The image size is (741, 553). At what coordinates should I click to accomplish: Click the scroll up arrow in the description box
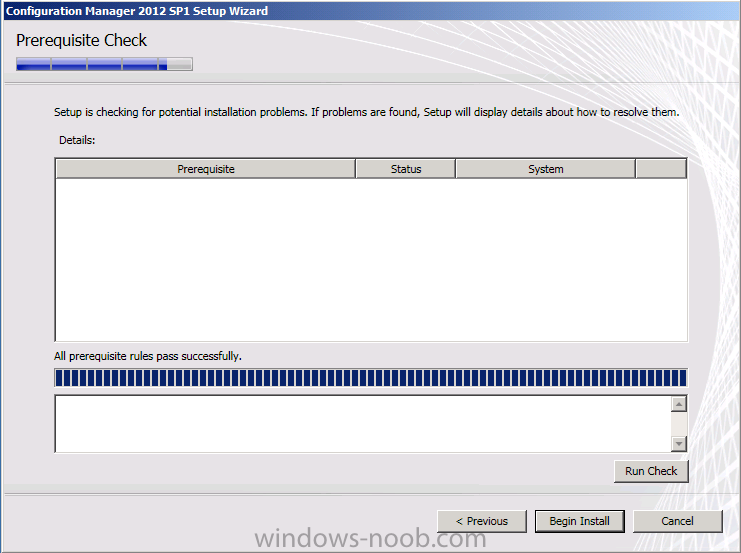coord(679,404)
